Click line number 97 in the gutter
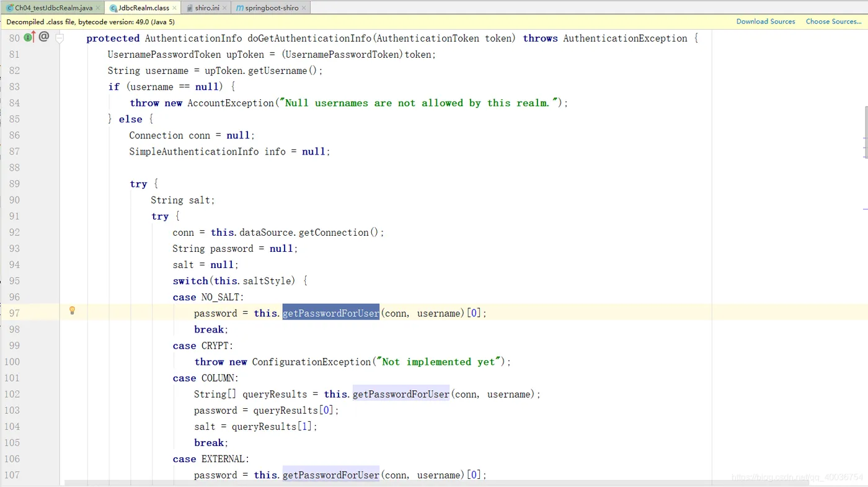The width and height of the screenshot is (868, 487). [x=14, y=313]
